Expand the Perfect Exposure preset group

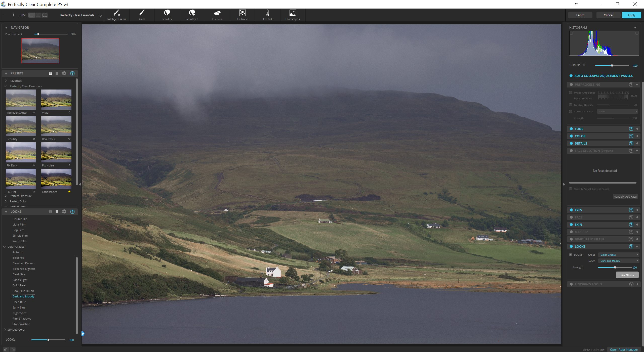(6, 196)
